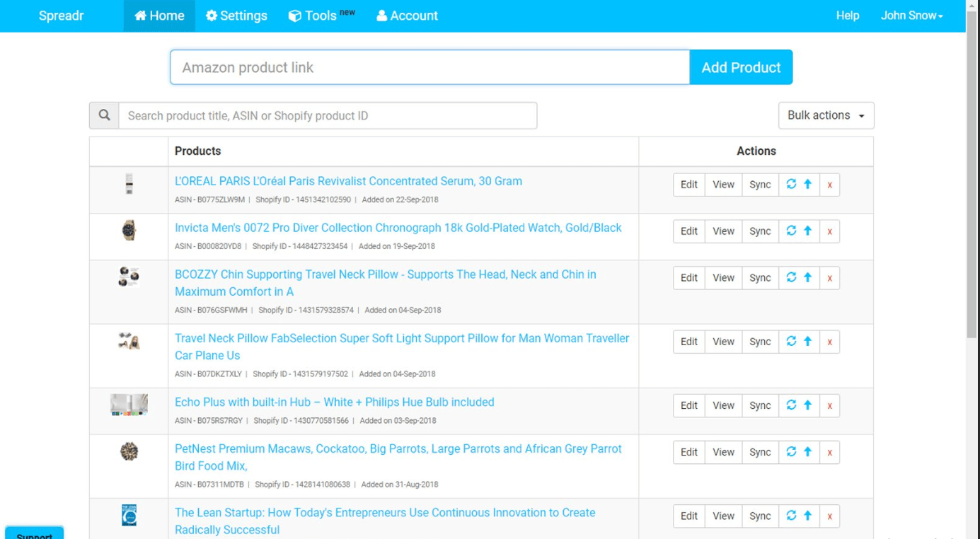Click refresh icon for FabSelection Travel Pillow row
This screenshot has width=980, height=539.
(791, 342)
